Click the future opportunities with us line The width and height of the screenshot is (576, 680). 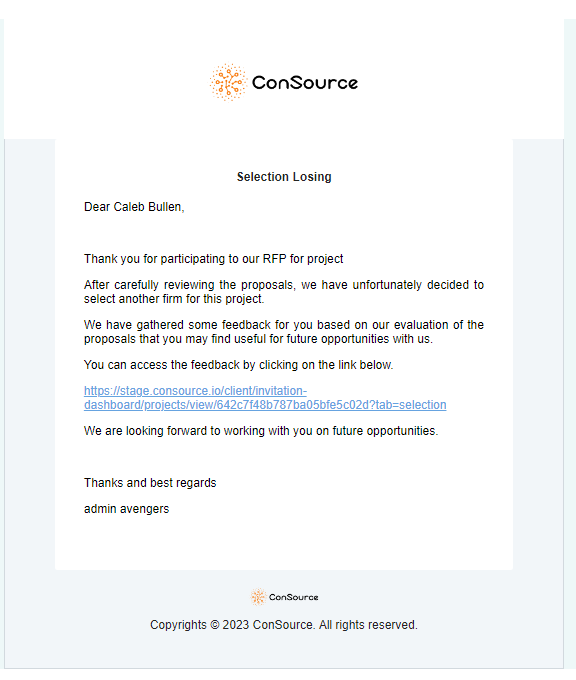pos(259,339)
